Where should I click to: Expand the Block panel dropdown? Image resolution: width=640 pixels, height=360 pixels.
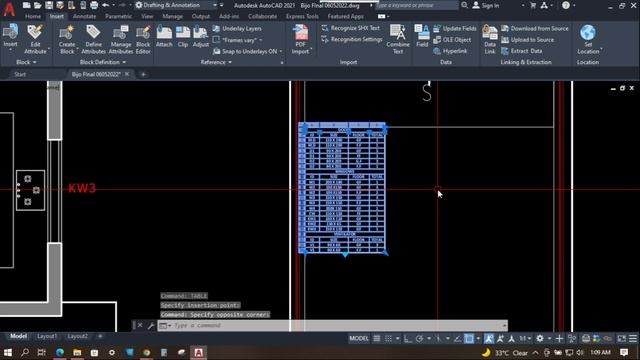tap(26, 62)
